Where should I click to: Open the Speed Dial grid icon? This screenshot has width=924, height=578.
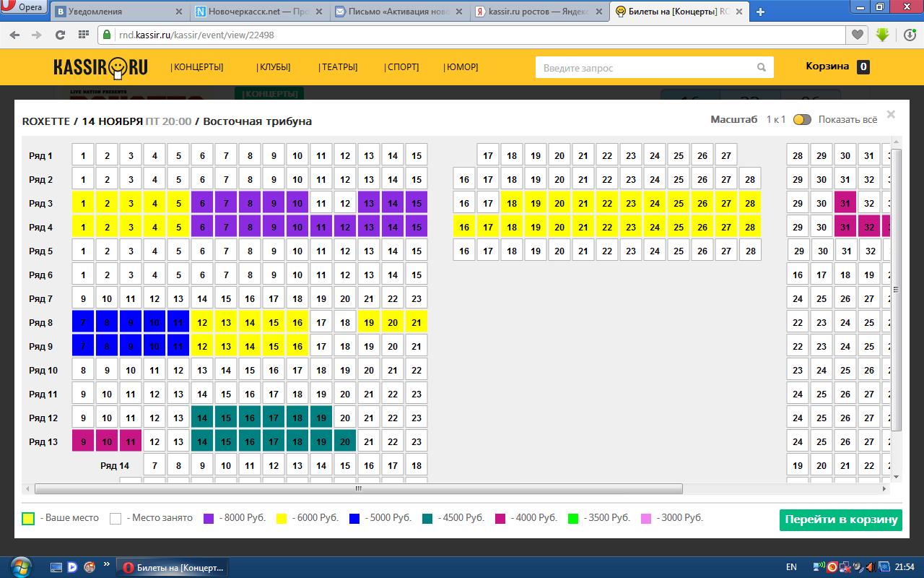(x=83, y=35)
